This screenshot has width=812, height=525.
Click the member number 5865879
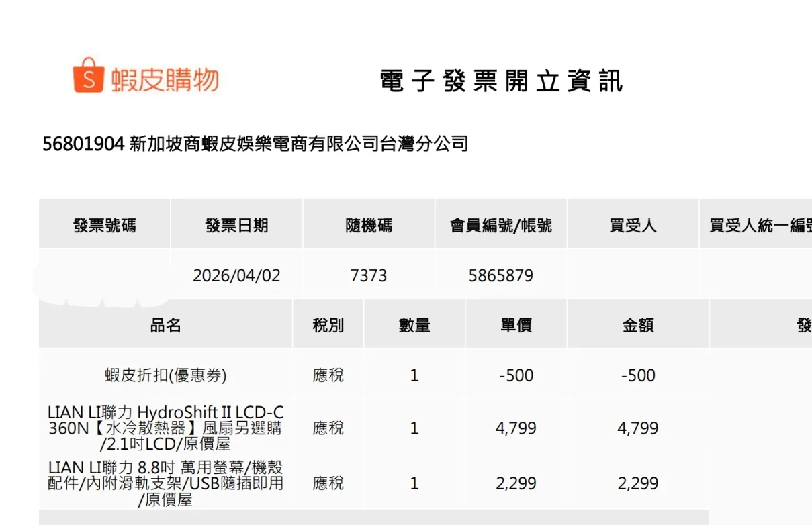[x=501, y=275]
